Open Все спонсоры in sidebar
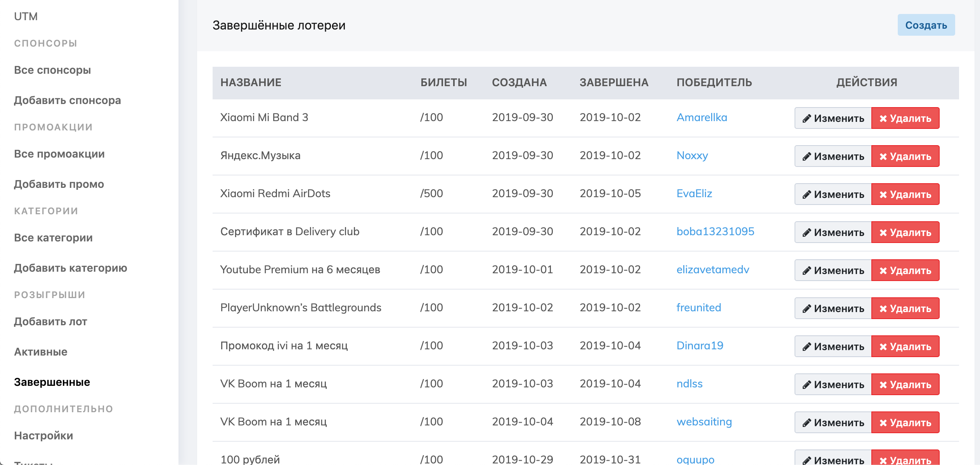Screen dimensions: 980x465 pos(52,70)
